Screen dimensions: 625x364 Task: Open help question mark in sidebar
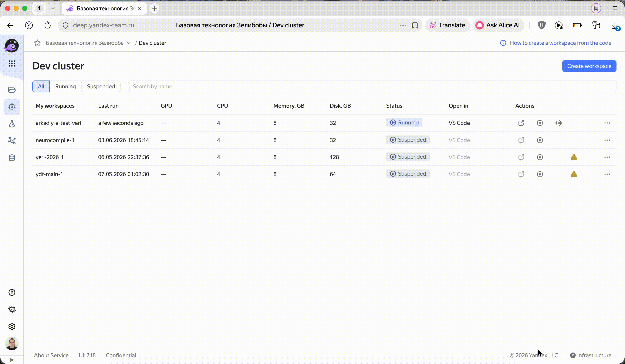point(12,293)
